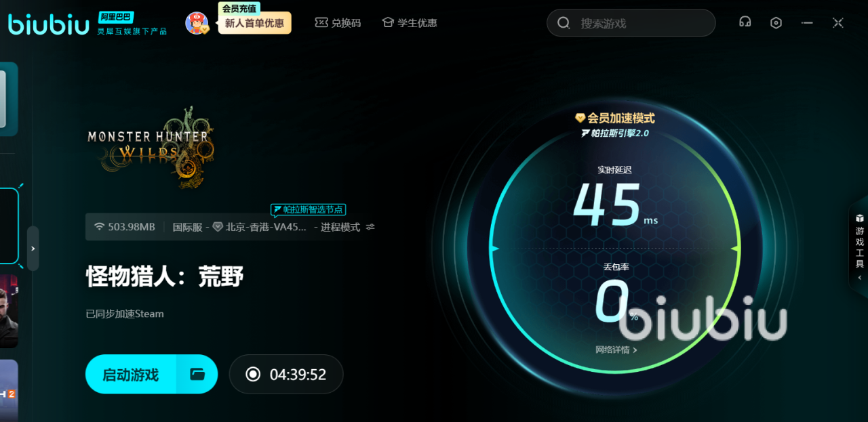Open settings hexagon icon in top bar
The height and width of the screenshot is (422, 868).
coord(776,22)
